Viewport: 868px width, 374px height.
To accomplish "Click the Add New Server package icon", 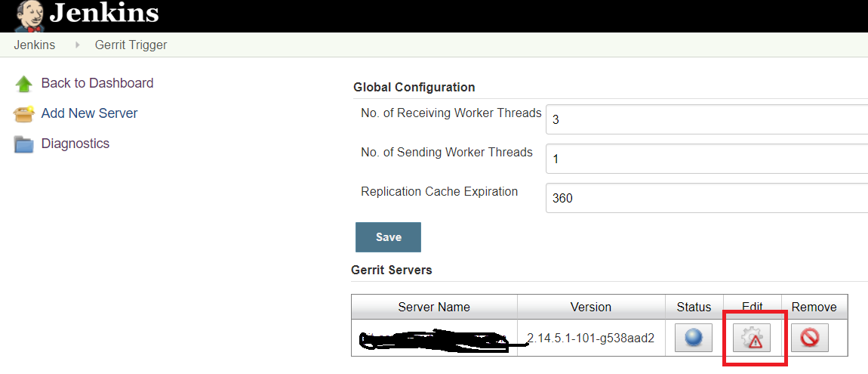I will 24,114.
